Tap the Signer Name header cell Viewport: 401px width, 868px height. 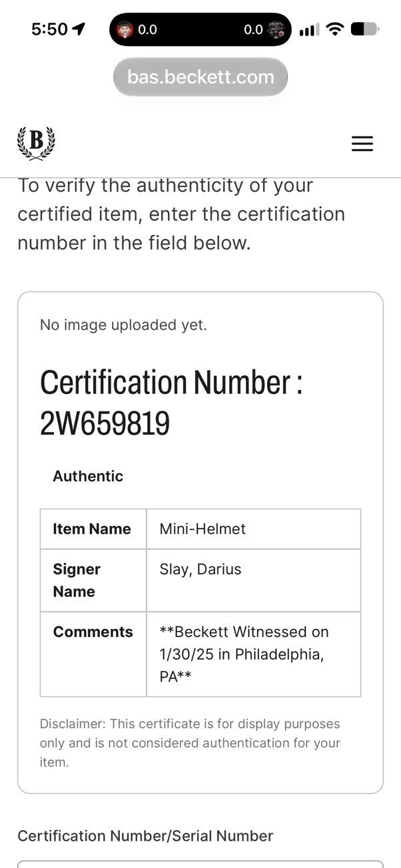[x=93, y=580]
